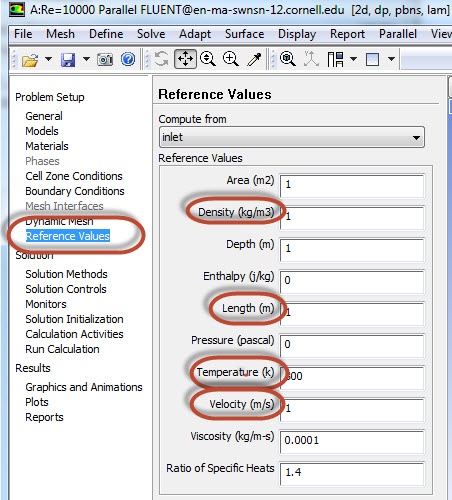
Task: Select Run Calculation in the tree
Action: [62, 349]
